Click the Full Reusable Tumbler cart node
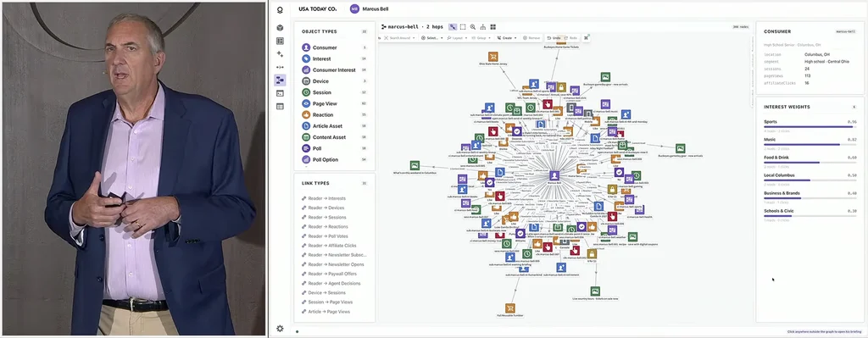Image resolution: width=868 pixels, height=338 pixels. point(509,308)
